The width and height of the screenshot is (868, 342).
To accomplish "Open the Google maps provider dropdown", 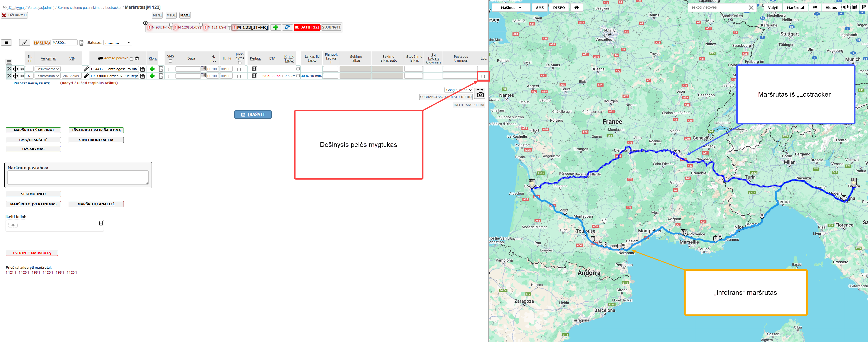I will 459,90.
